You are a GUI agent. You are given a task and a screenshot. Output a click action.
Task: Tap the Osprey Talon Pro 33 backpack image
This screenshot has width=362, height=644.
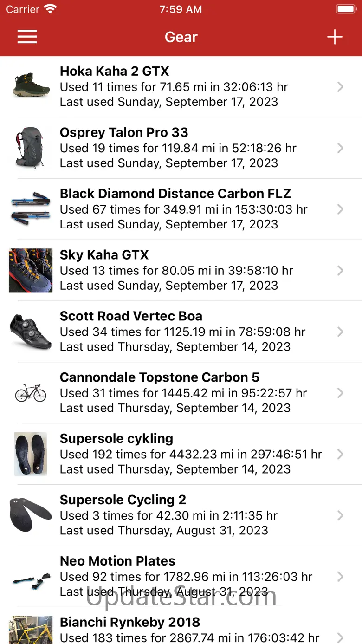[31, 148]
